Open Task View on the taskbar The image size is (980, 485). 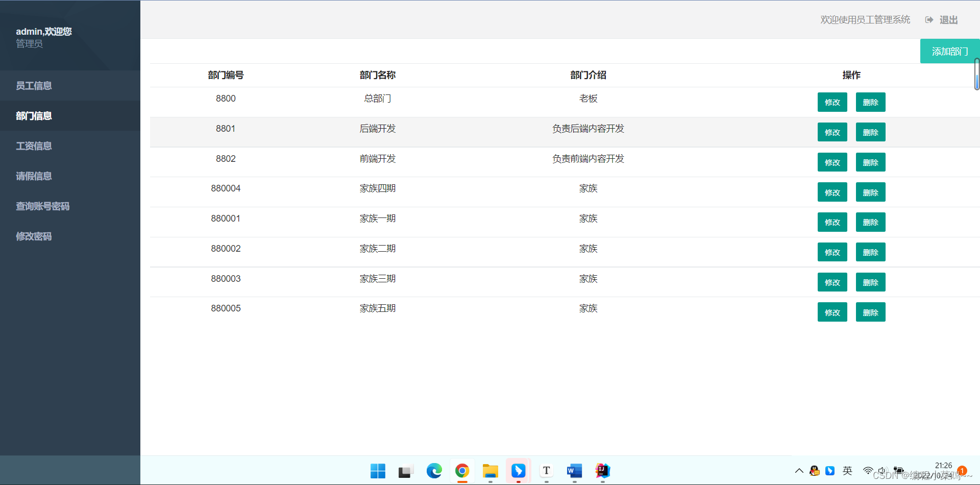coord(405,471)
